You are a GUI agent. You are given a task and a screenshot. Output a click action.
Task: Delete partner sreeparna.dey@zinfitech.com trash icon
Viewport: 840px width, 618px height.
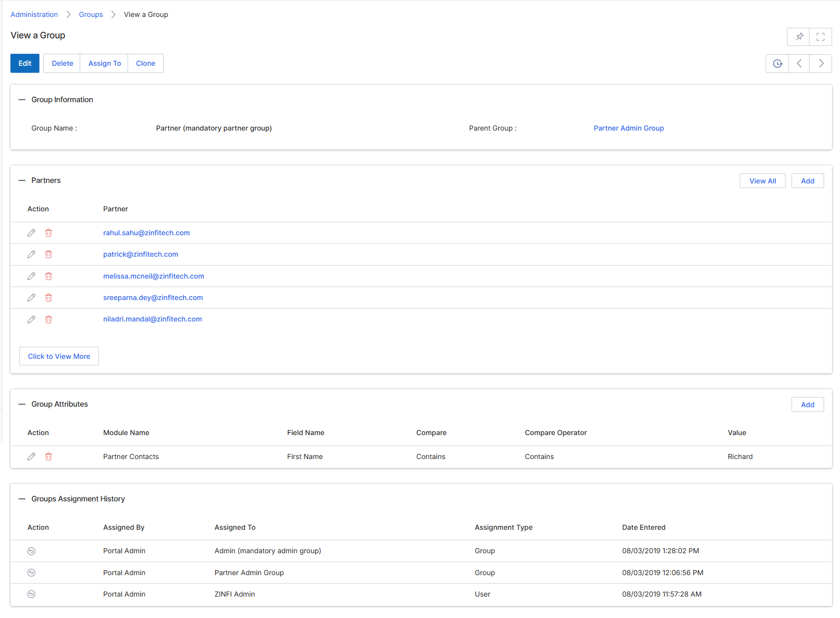tap(48, 298)
